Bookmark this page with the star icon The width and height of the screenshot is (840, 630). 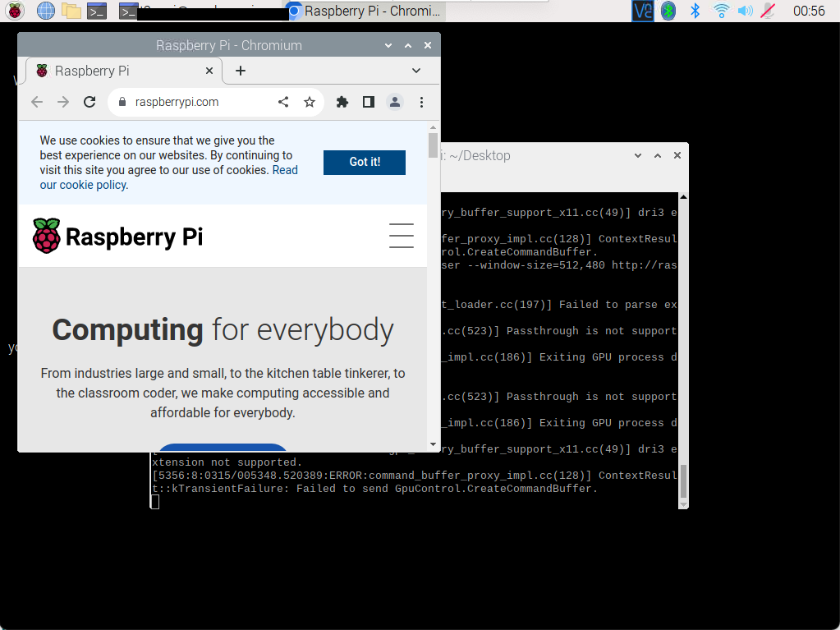309,102
